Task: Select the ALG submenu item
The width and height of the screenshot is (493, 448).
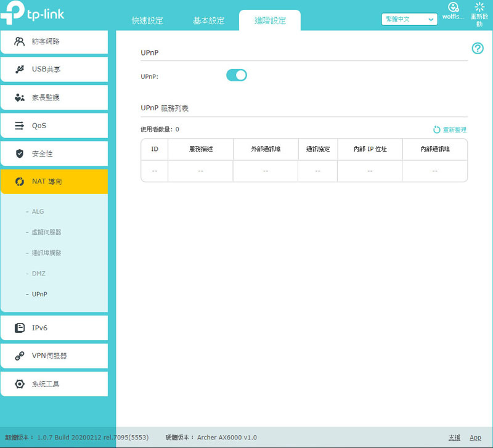Action: point(38,211)
